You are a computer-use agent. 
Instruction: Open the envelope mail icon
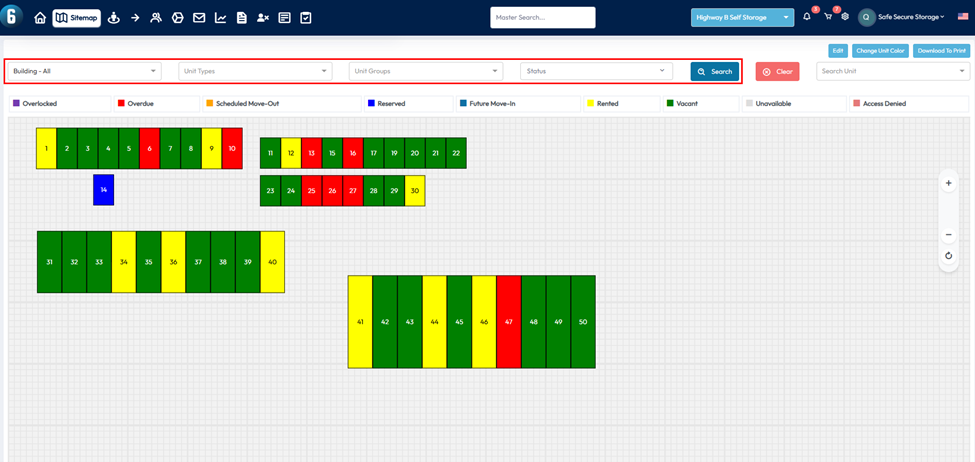(199, 18)
